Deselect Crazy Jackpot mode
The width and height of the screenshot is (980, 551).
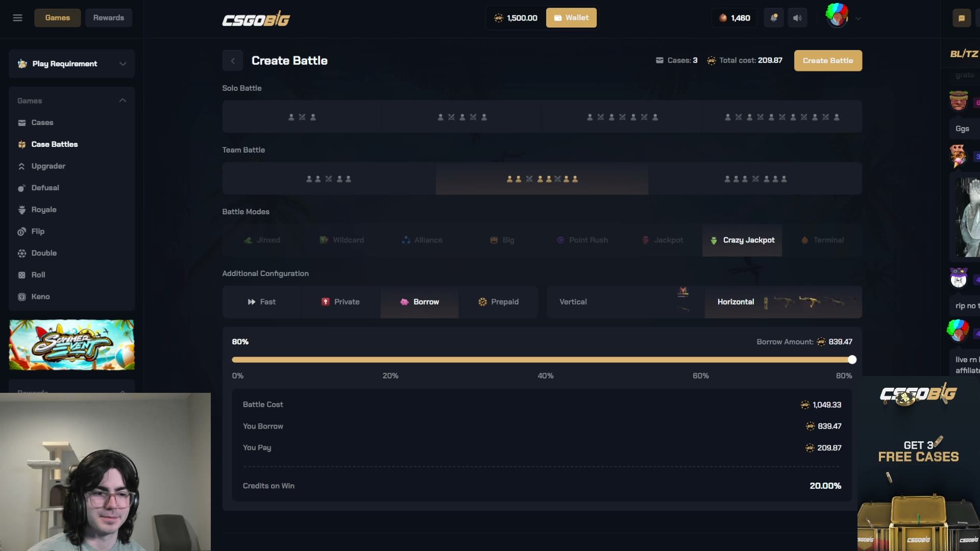pos(742,240)
